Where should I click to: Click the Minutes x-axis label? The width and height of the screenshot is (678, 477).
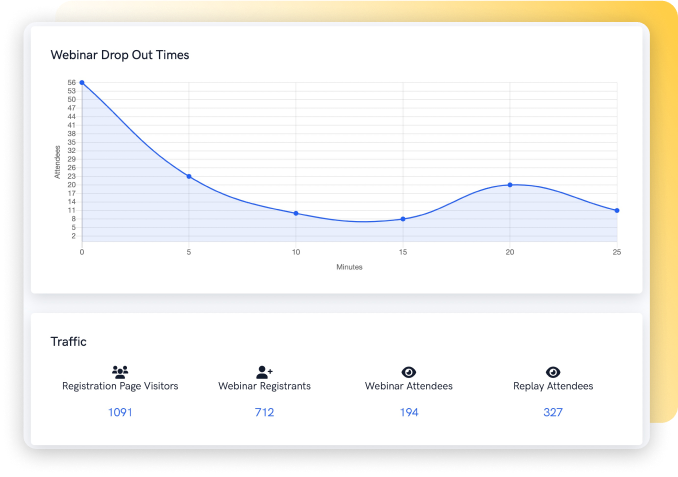coord(349,267)
